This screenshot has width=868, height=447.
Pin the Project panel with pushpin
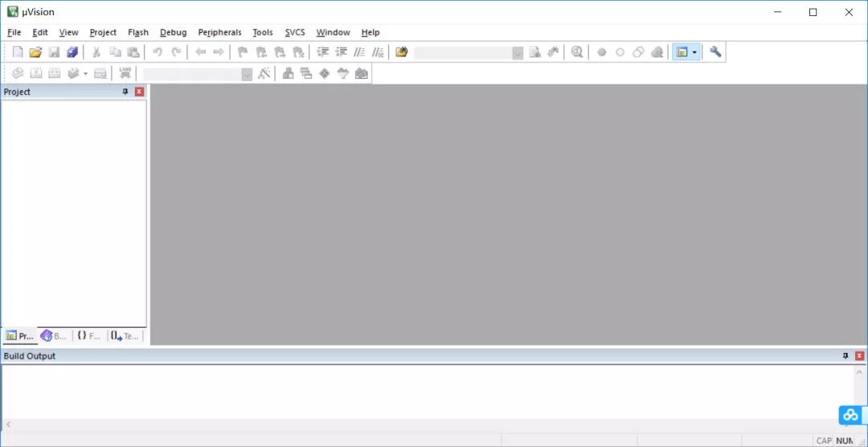click(125, 92)
